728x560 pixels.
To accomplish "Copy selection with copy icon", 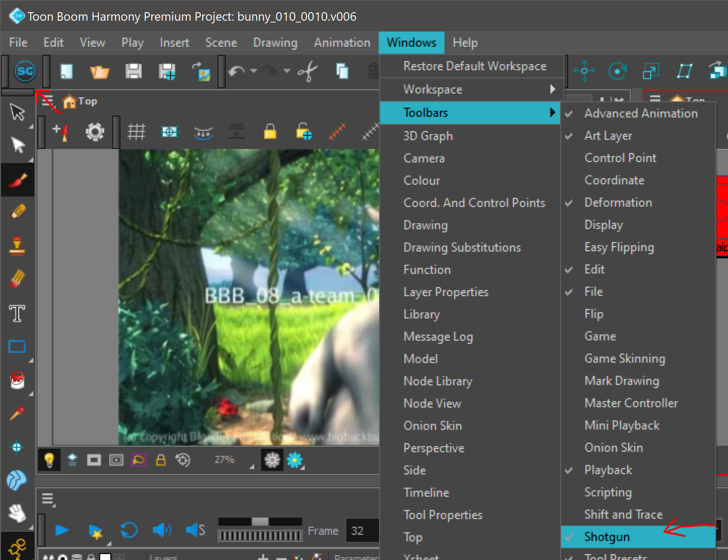I will pos(342,71).
